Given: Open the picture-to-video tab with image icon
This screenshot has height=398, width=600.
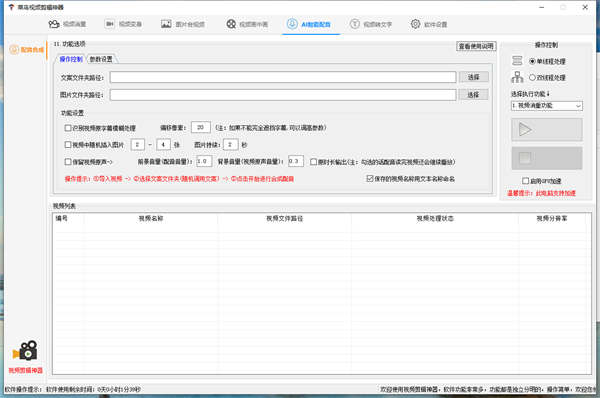Looking at the screenshot, I should pos(183,24).
